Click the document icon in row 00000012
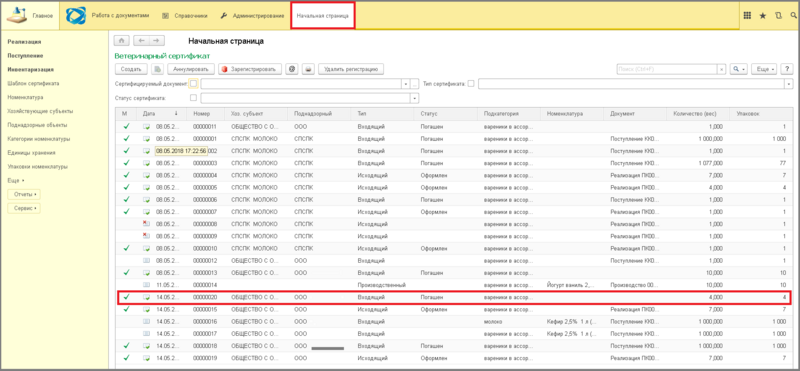The width and height of the screenshot is (800, 371). click(x=146, y=260)
